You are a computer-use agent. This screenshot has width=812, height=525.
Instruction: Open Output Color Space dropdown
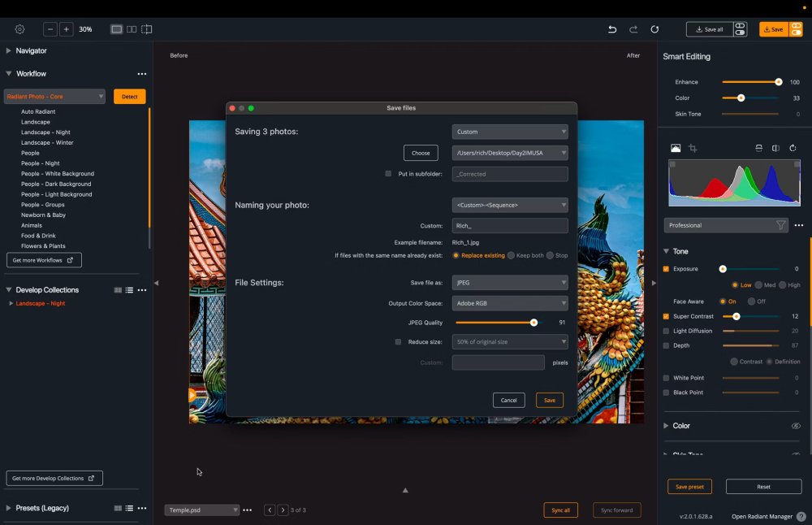point(510,303)
